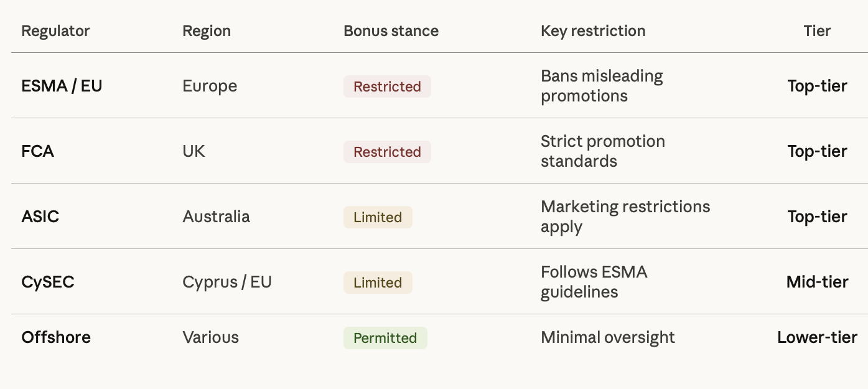Screen dimensions: 868x389
Task: Click the Cyprus / EU region cell
Action: [x=227, y=282]
